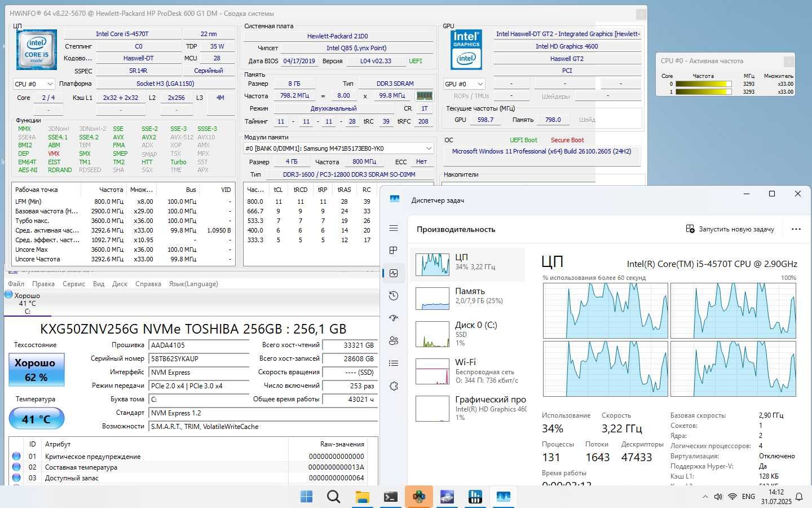Open Файл menu in CrystalDiskInfo
Image resolution: width=812 pixels, height=508 pixels.
click(16, 284)
